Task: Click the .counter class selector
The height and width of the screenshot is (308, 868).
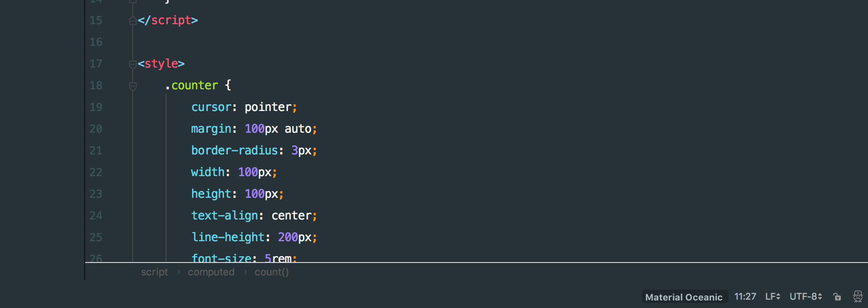Action: [191, 86]
